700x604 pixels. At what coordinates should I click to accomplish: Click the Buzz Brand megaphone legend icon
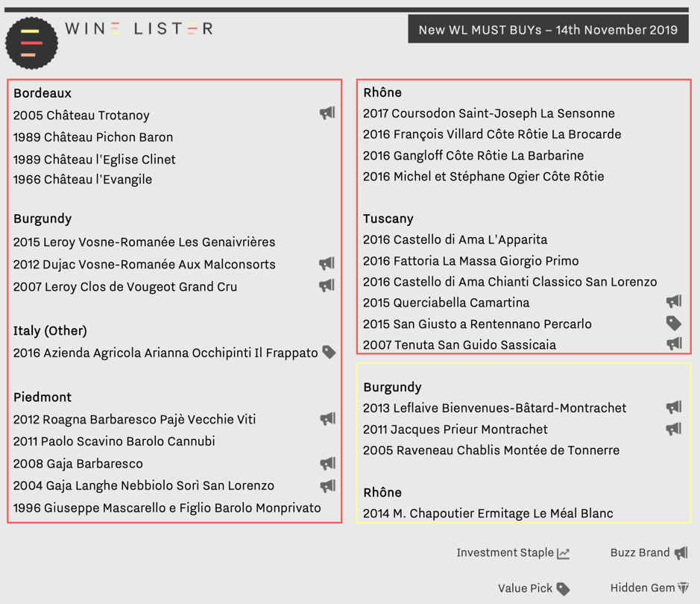[681, 553]
